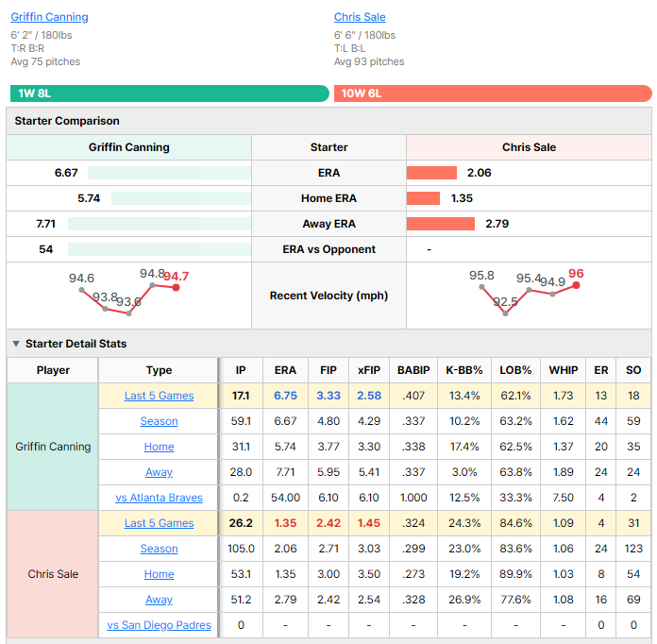Click the K-BB% column header
Screen dimensions: 657x644
pyautogui.click(x=464, y=370)
